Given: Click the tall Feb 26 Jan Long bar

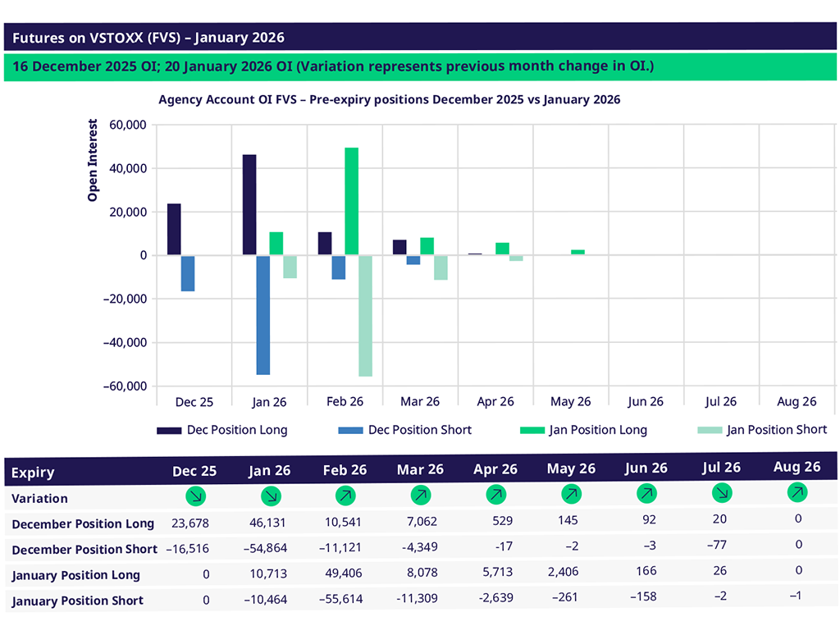Looking at the screenshot, I should 351,201.
